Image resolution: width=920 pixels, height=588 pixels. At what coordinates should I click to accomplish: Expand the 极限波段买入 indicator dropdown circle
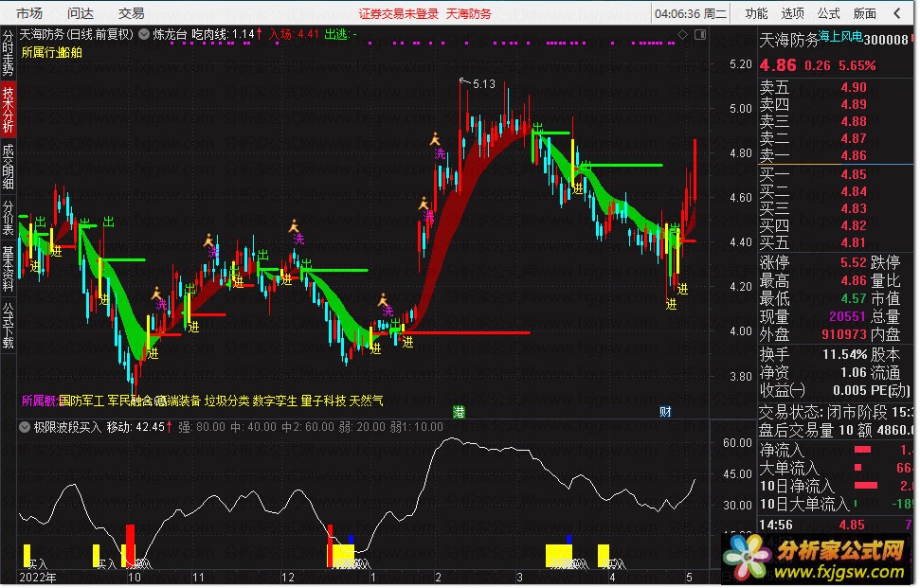coord(25,427)
